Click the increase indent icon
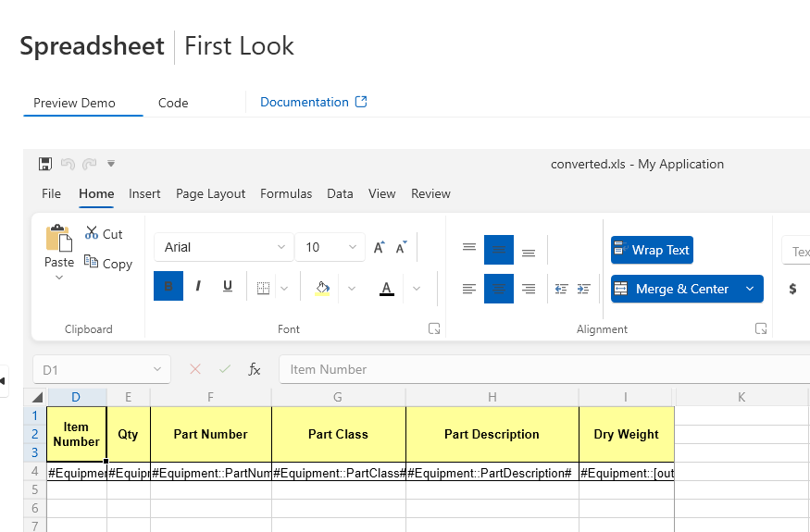This screenshot has width=810, height=532. pyautogui.click(x=583, y=289)
